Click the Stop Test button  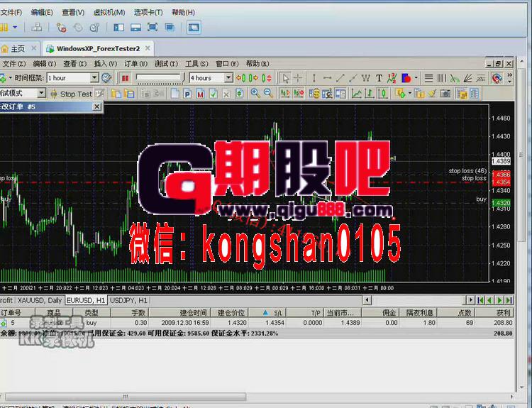coord(71,94)
